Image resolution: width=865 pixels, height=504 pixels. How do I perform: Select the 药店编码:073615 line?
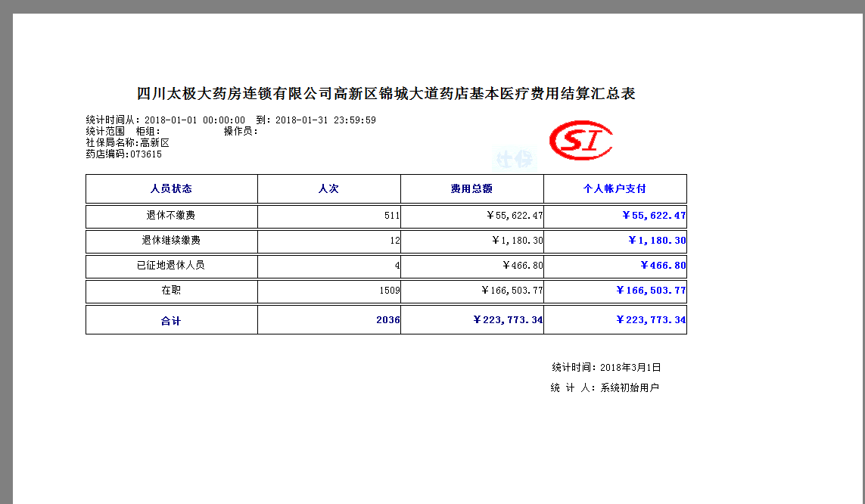pos(123,154)
